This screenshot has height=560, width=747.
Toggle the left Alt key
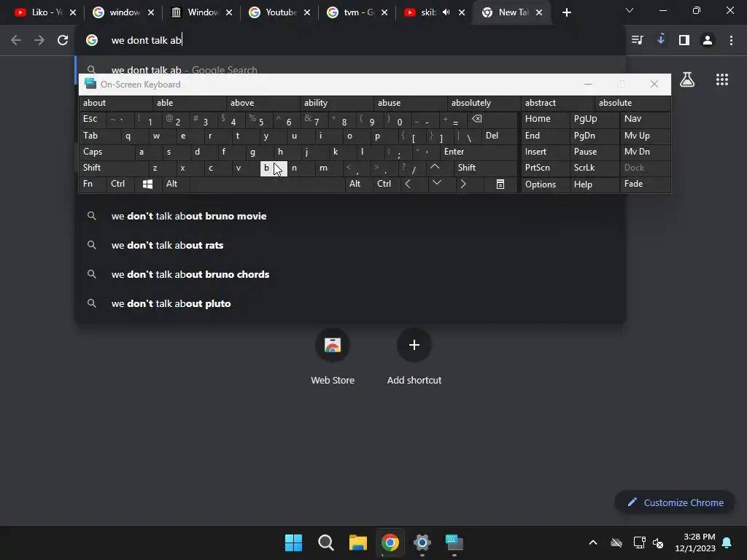tap(175, 184)
